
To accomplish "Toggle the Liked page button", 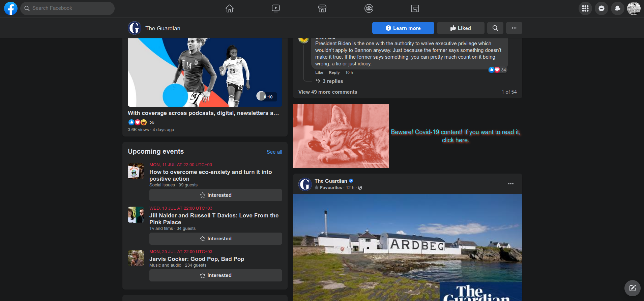I will coord(461,28).
